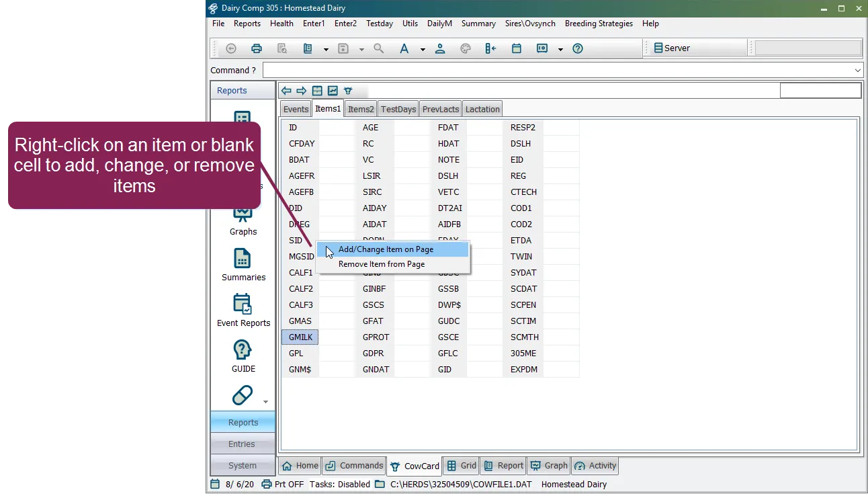Click the save disk toolbar icon
This screenshot has width=868, height=494.
(343, 48)
